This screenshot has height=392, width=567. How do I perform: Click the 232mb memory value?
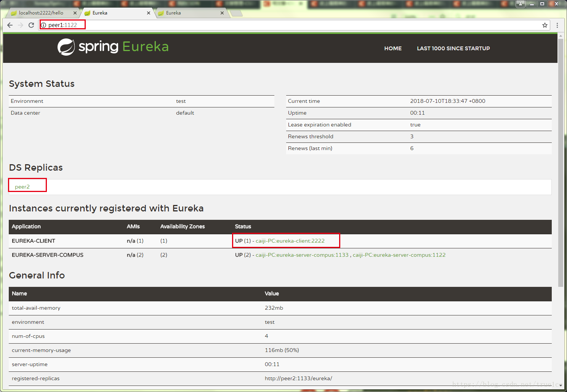pos(274,308)
